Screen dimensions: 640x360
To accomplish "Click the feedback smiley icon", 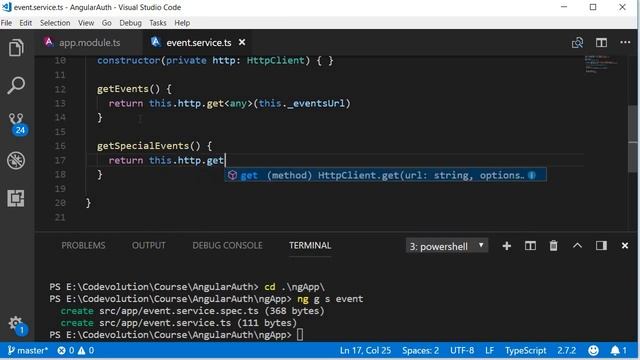I will click(593, 351).
